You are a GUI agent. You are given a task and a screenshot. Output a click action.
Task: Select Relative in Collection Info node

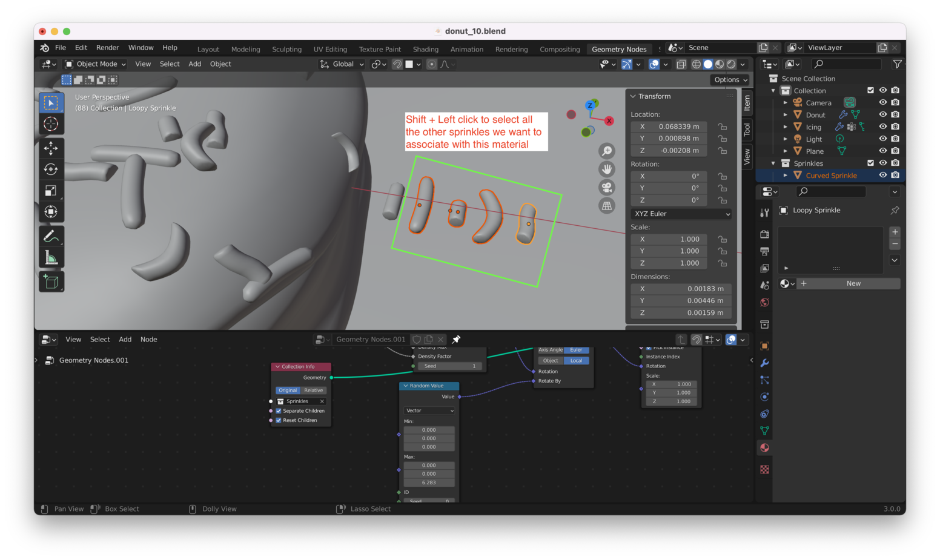[x=314, y=390]
